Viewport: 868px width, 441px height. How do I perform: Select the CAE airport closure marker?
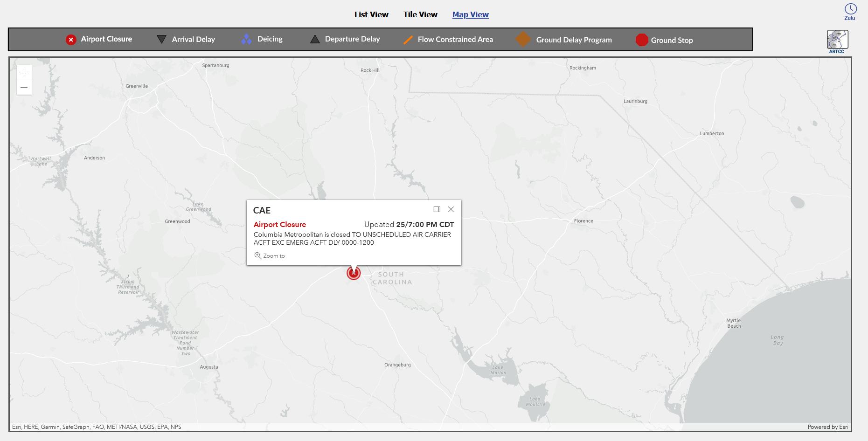[x=354, y=273]
